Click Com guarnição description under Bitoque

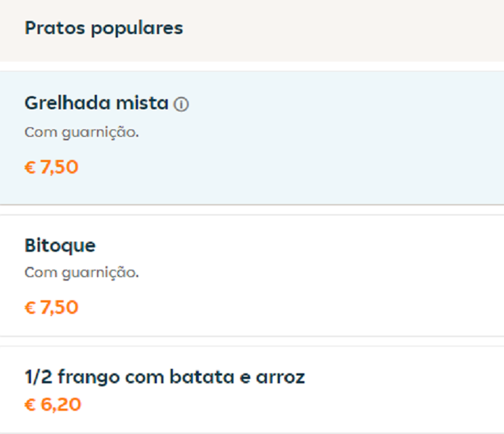82,273
